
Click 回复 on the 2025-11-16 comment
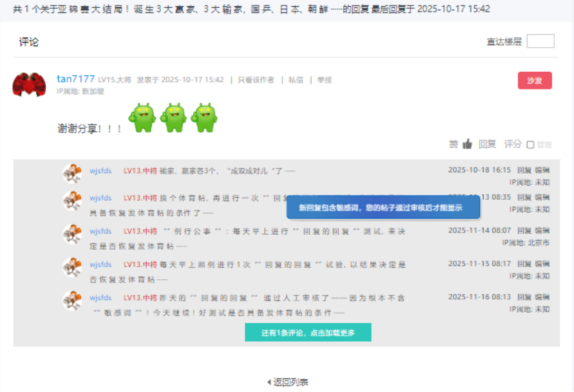click(523, 298)
